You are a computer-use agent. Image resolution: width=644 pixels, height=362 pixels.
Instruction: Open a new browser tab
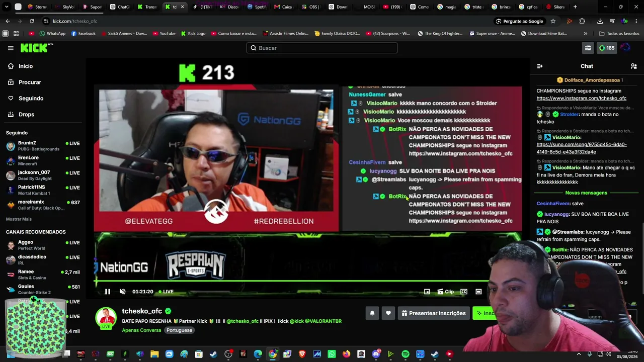(575, 7)
